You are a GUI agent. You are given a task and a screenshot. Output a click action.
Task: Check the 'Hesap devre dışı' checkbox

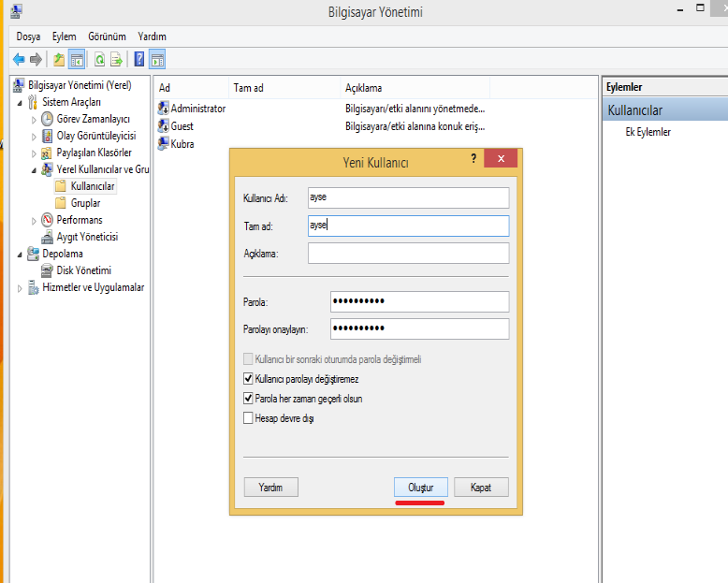pos(248,417)
